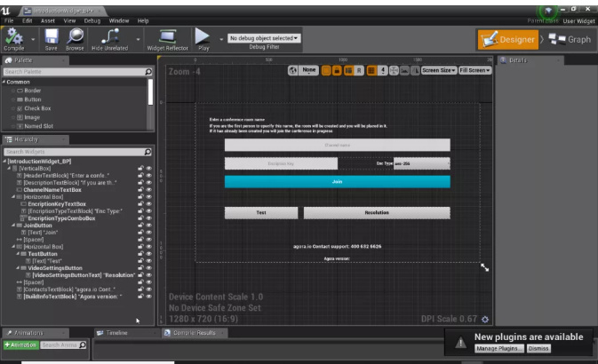Unlock the VerticalBox row lock icon
Image resolution: width=598 pixels, height=364 pixels.
click(140, 168)
